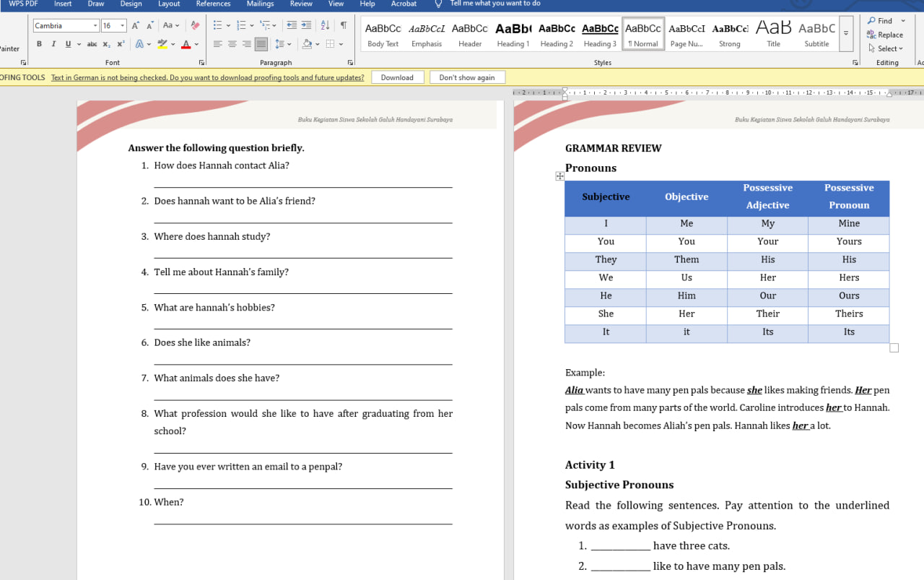
Task: Open the Font dialog launcher
Action: coord(201,63)
